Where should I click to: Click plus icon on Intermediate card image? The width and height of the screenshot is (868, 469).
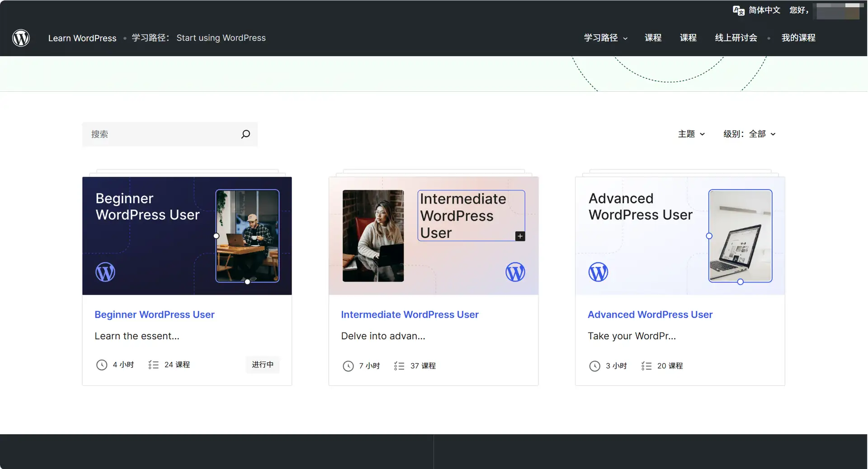[x=520, y=236]
